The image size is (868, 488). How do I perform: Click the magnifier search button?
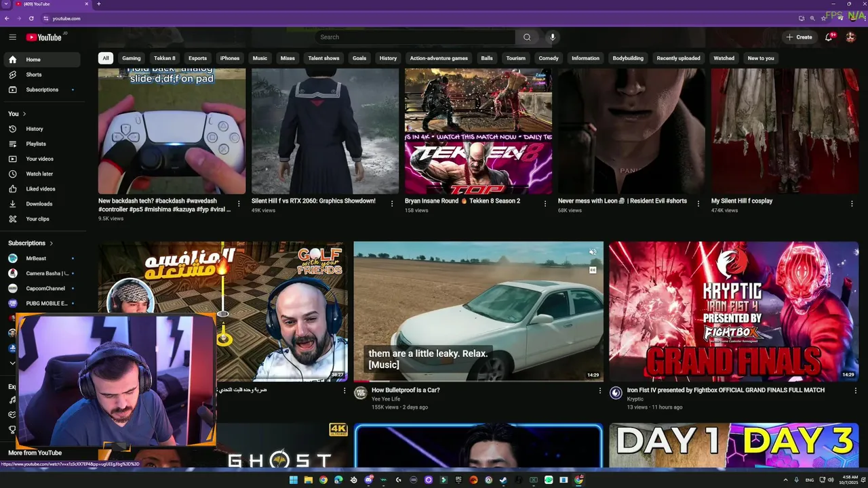click(x=527, y=37)
